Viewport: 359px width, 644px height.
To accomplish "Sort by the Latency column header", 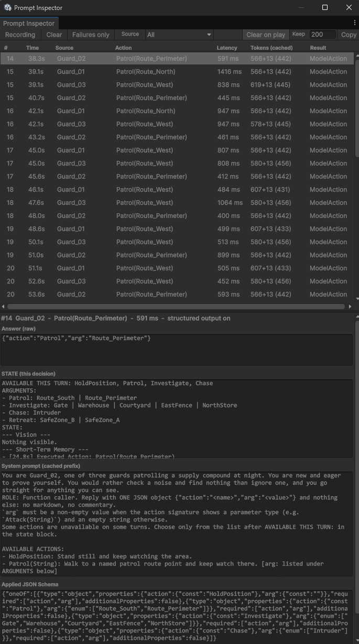I will point(227,48).
